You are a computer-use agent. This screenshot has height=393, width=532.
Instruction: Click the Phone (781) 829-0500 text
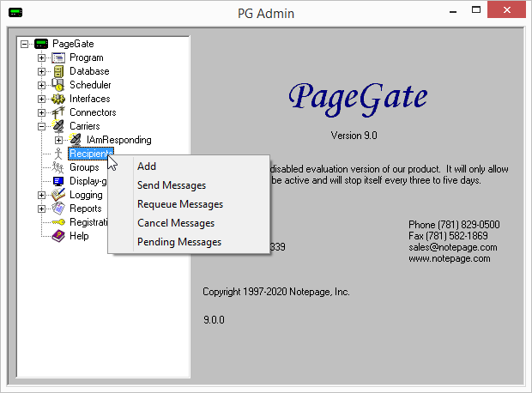454,225
